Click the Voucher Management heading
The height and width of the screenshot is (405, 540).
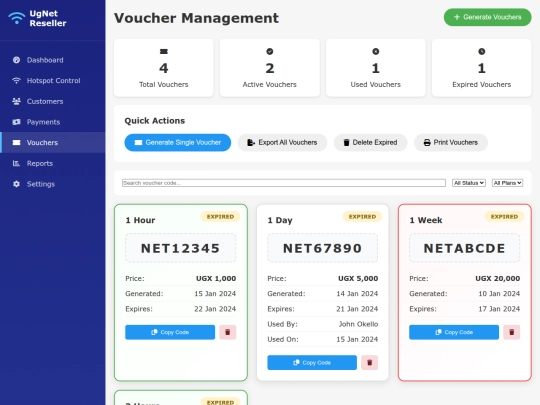pyautogui.click(x=196, y=18)
